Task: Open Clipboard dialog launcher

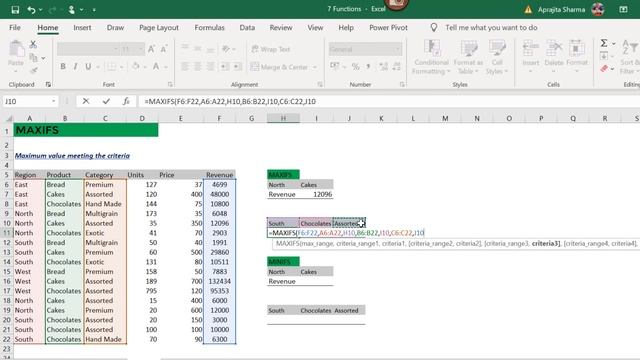Action: pos(48,84)
